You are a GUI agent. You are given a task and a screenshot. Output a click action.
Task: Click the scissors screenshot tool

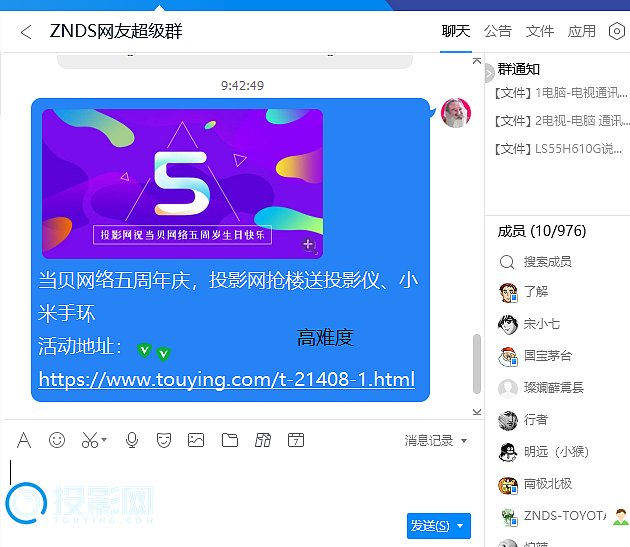coord(89,440)
